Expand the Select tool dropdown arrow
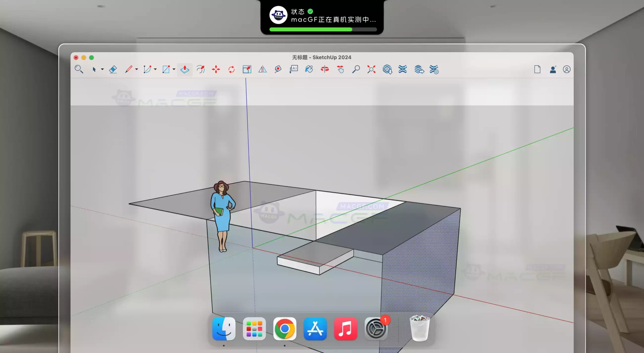The image size is (644, 353). (x=102, y=69)
